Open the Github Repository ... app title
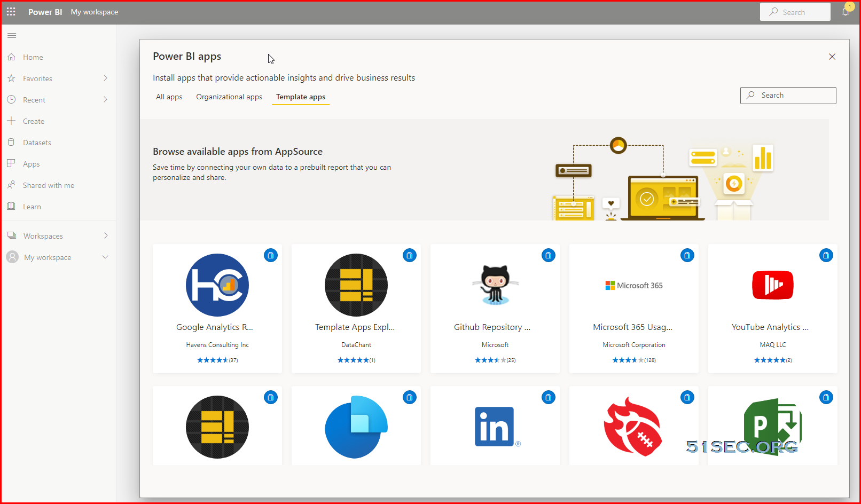 tap(492, 327)
